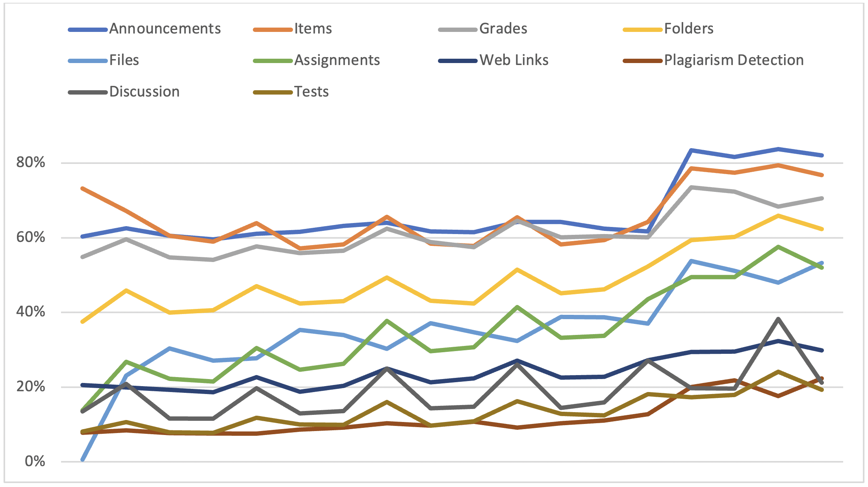Select the "Plagiarism Detection" legend text

pos(734,60)
